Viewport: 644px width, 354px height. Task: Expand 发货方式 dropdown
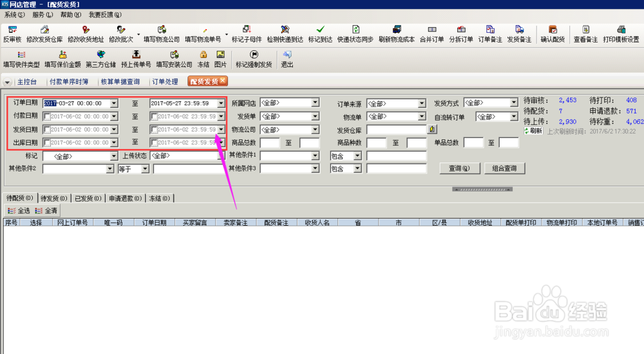coord(514,103)
